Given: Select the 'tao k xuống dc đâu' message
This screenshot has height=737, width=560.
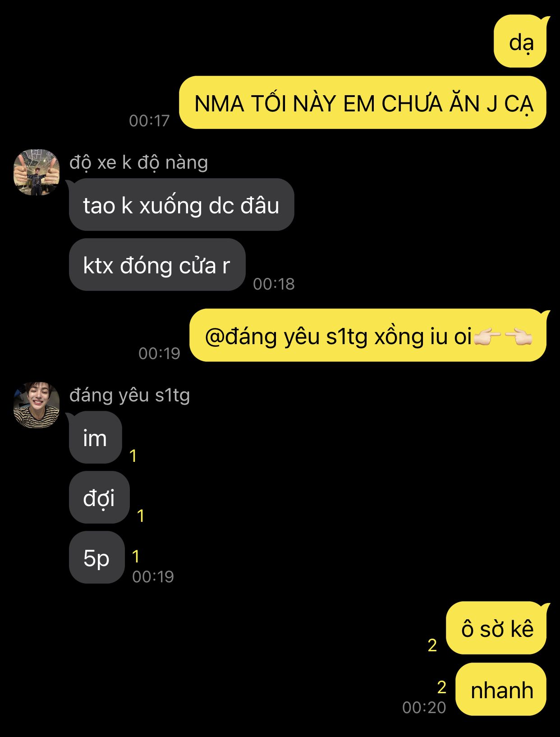Looking at the screenshot, I should point(181,205).
